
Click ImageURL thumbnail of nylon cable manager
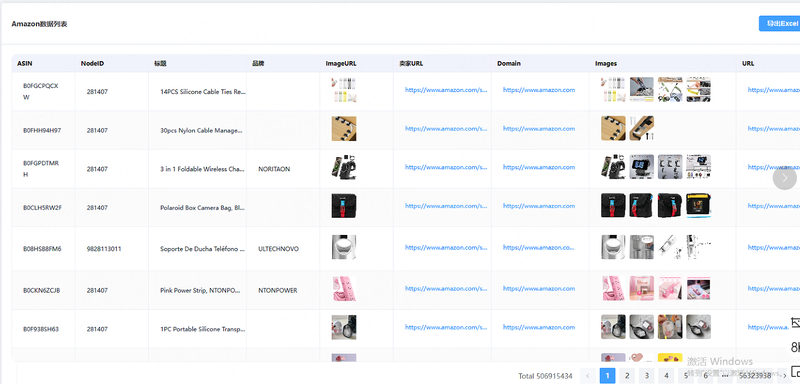344,129
